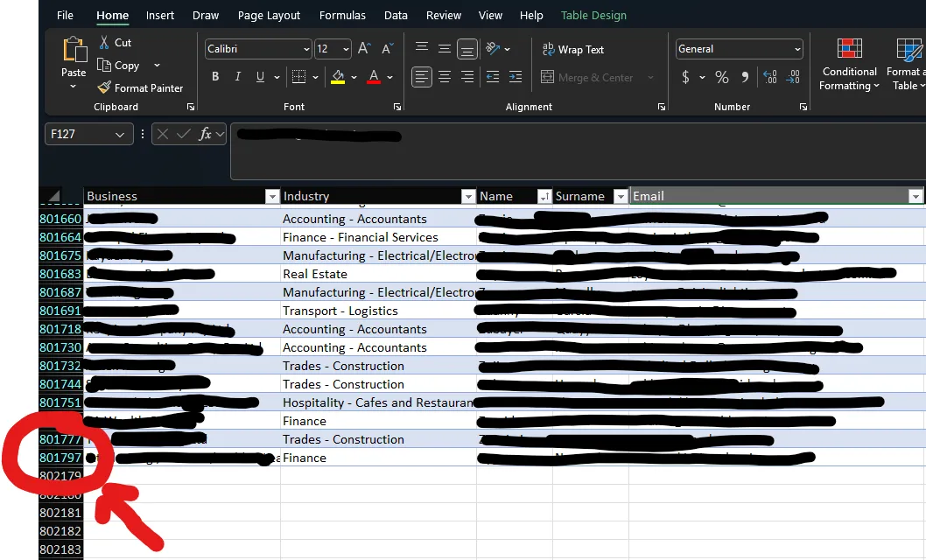Select Middle Align icon
This screenshot has width=926, height=560.
pos(444,49)
